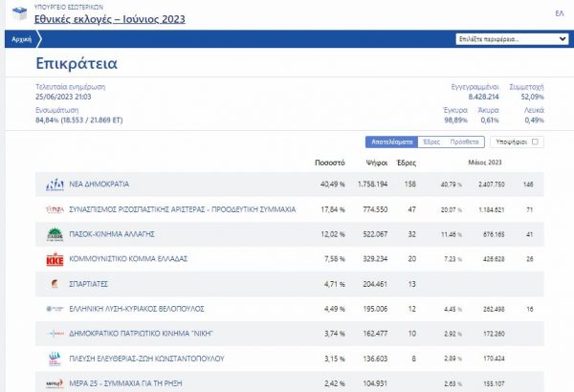This screenshot has width=574, height=392.
Task: Click the ΝΕΑ ΔΗΜΟΚΡΑΤΙΑ party logo
Action: (55, 184)
